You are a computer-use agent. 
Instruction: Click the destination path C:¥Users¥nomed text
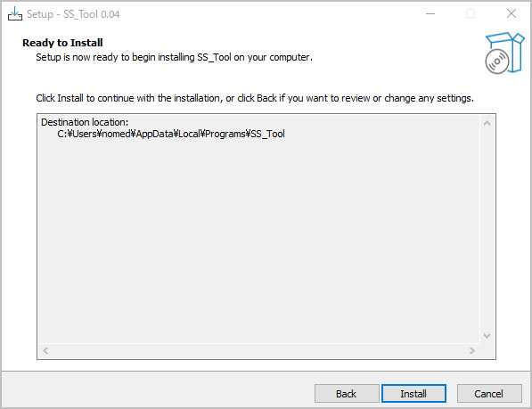[171, 134]
